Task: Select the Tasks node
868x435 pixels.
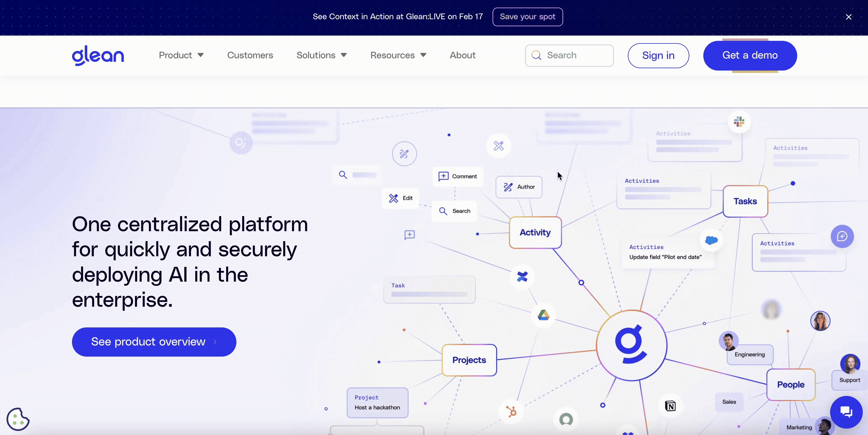Action: [745, 201]
